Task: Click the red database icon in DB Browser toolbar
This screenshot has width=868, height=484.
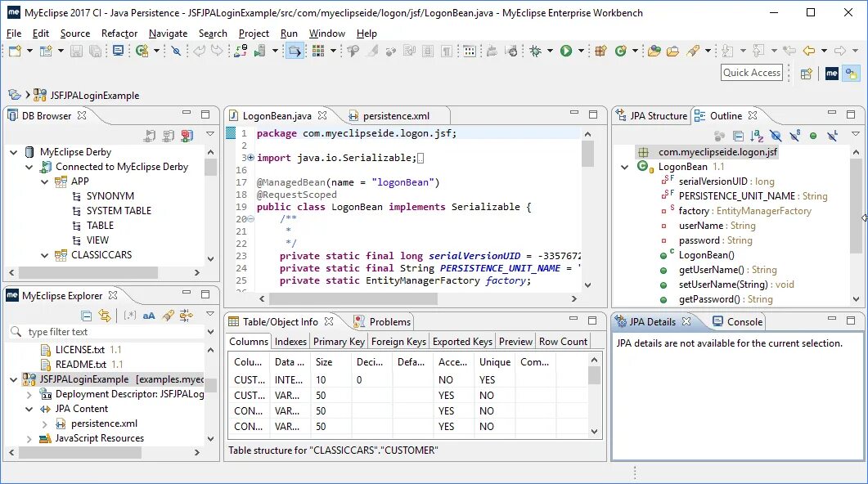Action: 187,136
